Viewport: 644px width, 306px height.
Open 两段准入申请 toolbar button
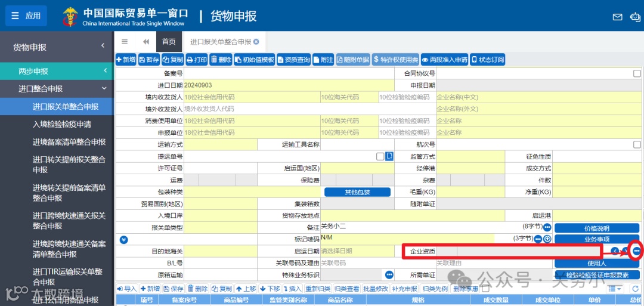(x=444, y=60)
